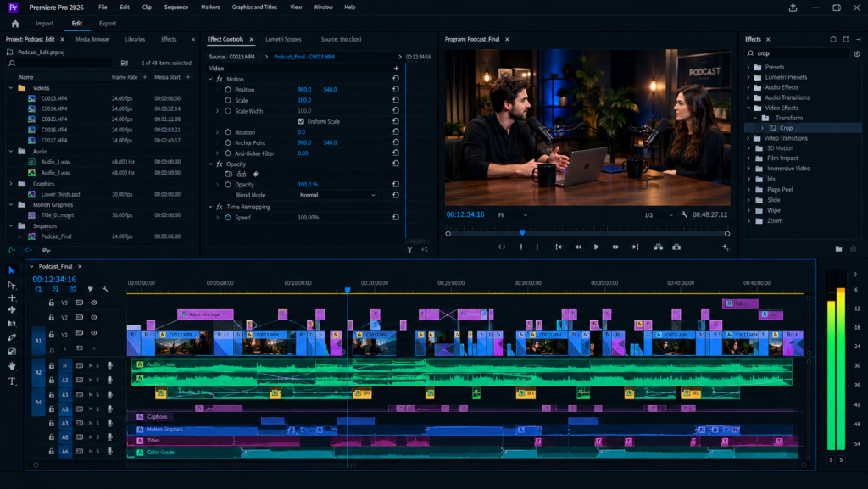Click the Opacity 100.0 % value
Viewport: 868px width, 489px height.
[308, 184]
